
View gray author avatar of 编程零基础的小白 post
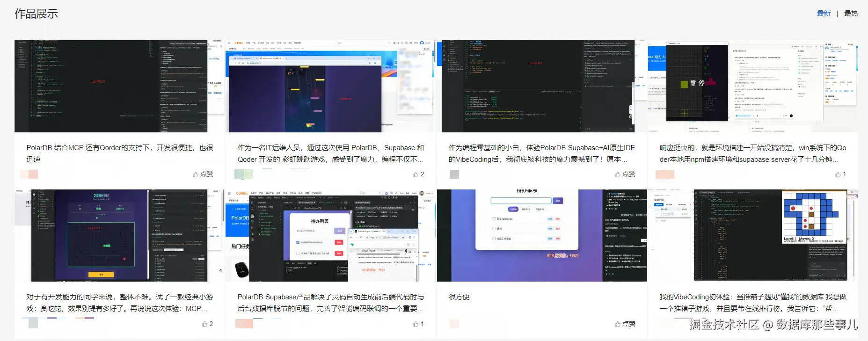coord(454,174)
